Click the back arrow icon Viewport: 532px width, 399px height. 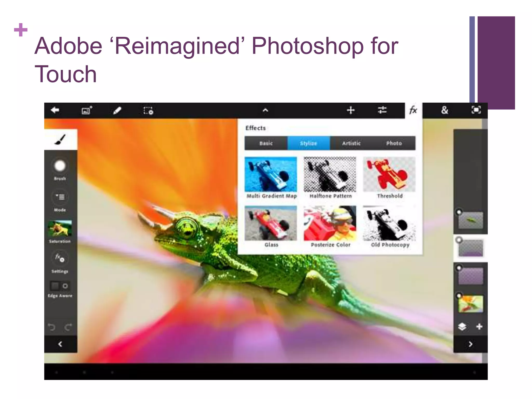click(x=55, y=110)
